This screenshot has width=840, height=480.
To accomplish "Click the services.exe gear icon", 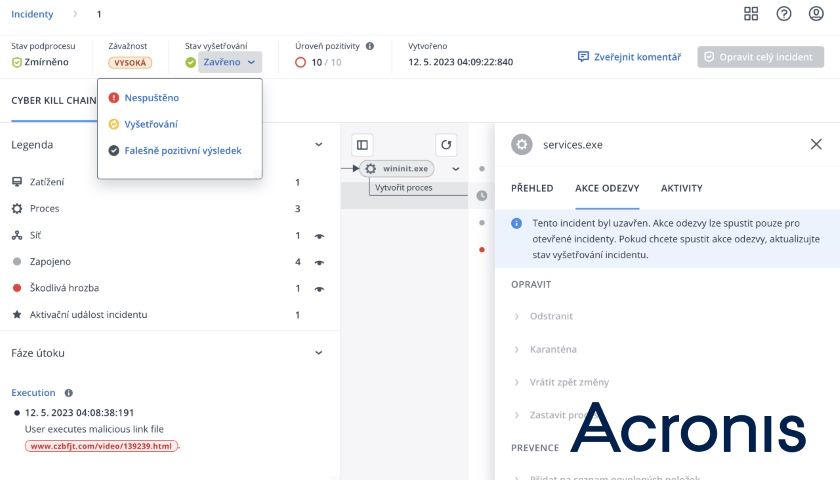I will tap(522, 145).
